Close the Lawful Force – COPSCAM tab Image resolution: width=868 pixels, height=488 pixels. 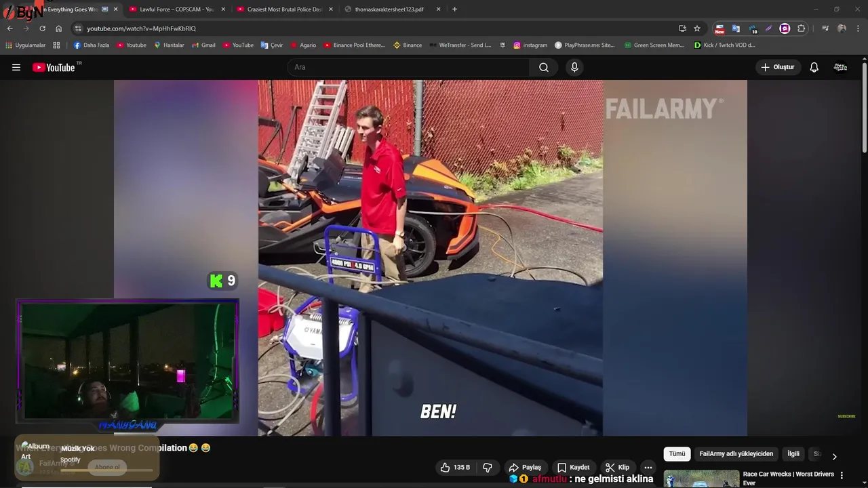[223, 9]
